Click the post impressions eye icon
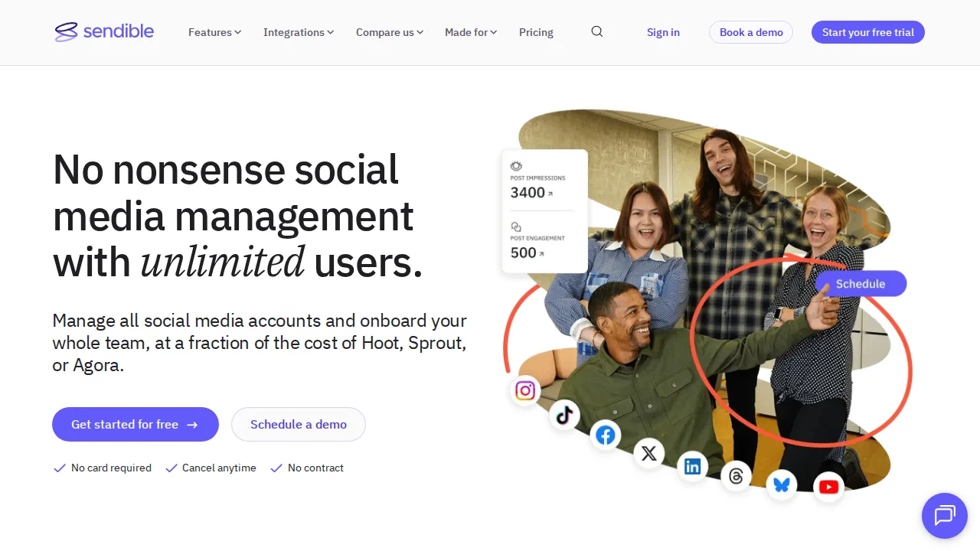 pyautogui.click(x=517, y=166)
